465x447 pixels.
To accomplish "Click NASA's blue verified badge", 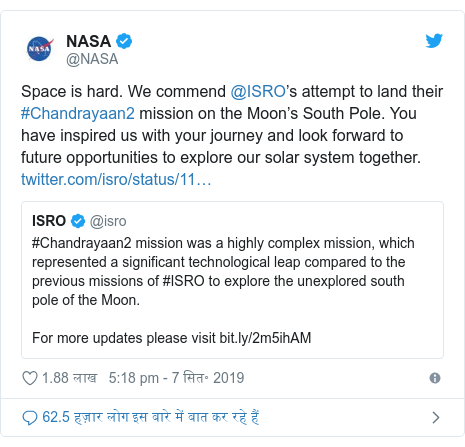I will [124, 41].
